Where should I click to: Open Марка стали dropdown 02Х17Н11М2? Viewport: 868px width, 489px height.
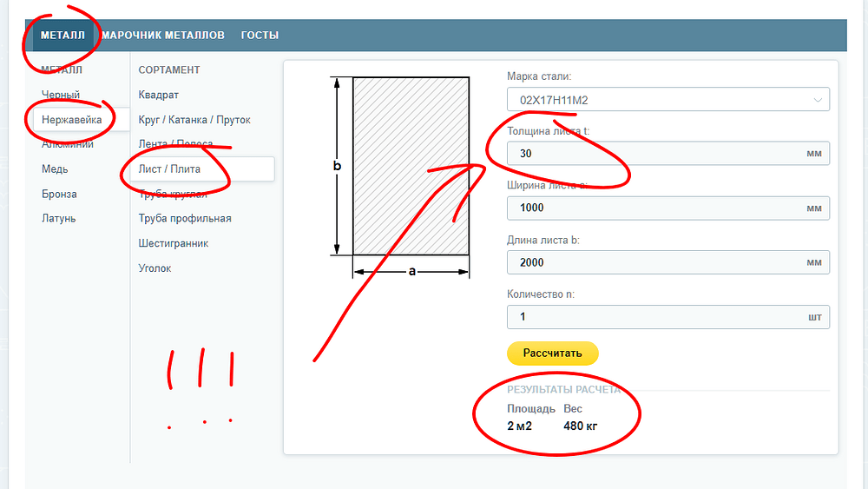click(x=668, y=100)
